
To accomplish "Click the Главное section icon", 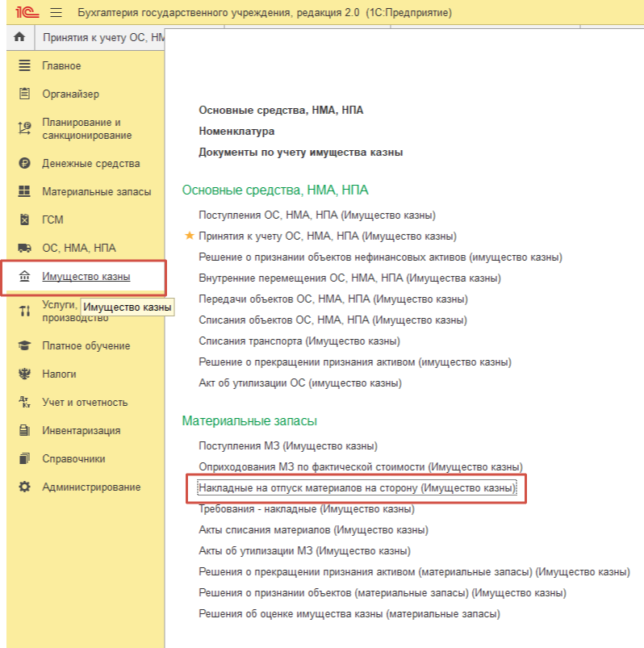I will (x=24, y=65).
